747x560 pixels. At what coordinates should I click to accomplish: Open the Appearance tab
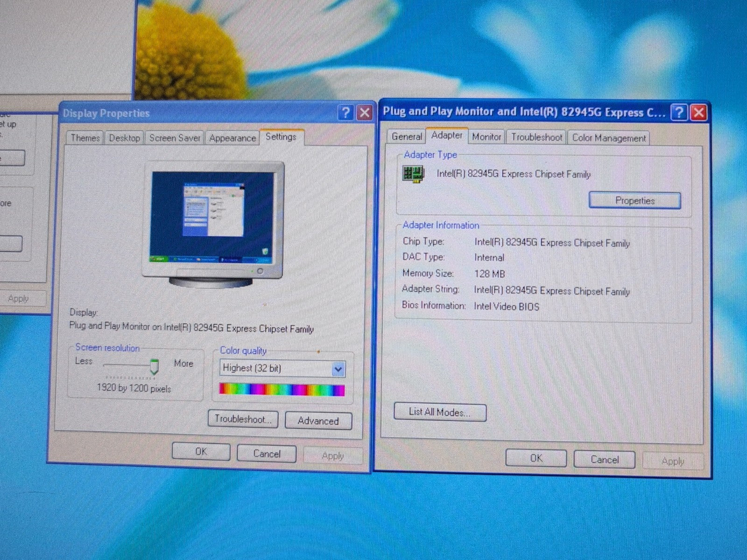233,138
